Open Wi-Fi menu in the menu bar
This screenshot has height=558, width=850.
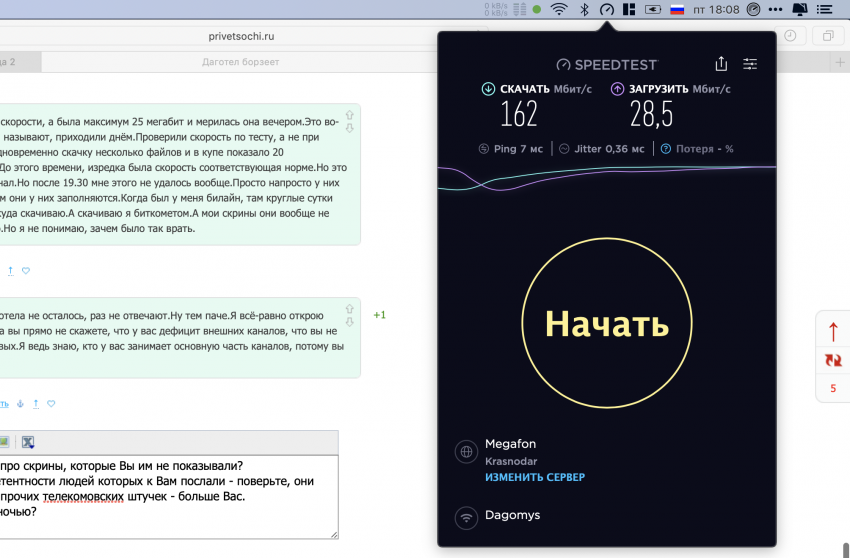[x=558, y=9]
